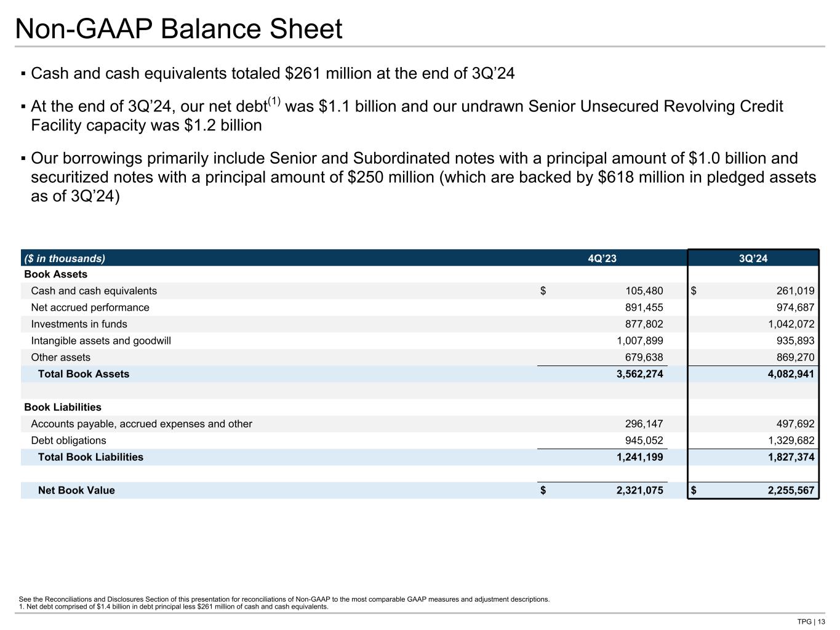Click the Non-GAAP Balance Sheet title
Viewport: 840px width, 630px height.
(x=178, y=29)
